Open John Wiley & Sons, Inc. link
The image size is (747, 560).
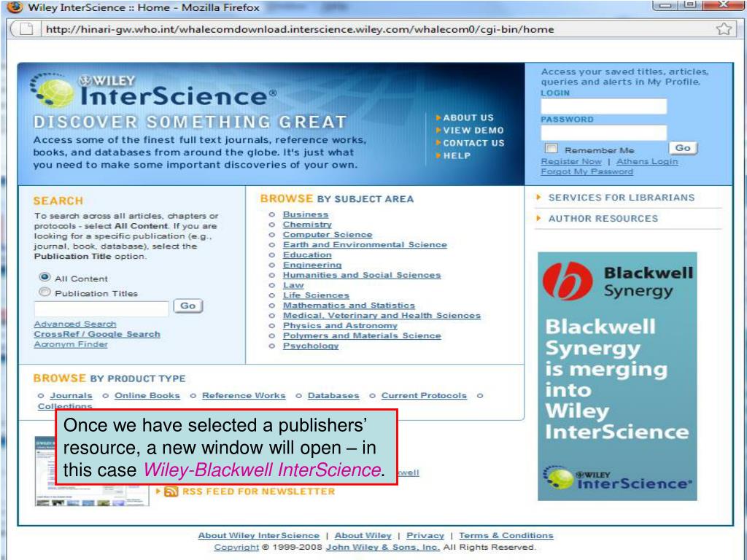tap(382, 547)
